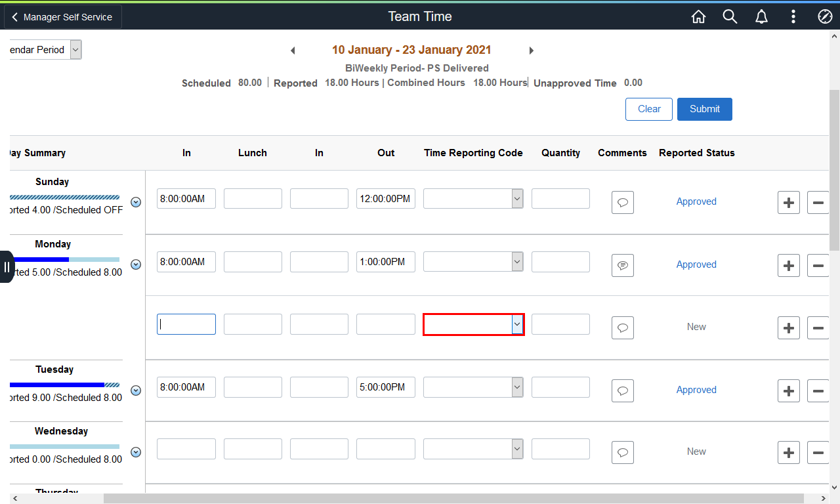Delete Tuesday's time entry row
The image size is (840, 504).
pyautogui.click(x=818, y=390)
